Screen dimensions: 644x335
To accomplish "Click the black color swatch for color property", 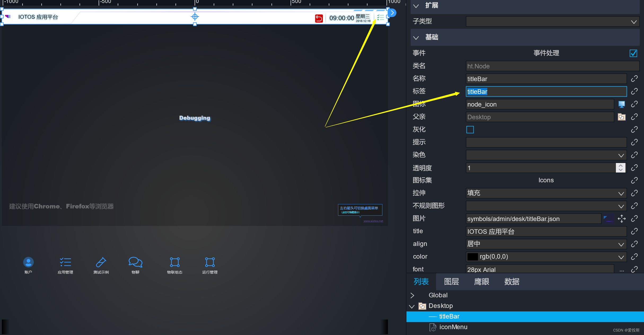I will [x=473, y=256].
